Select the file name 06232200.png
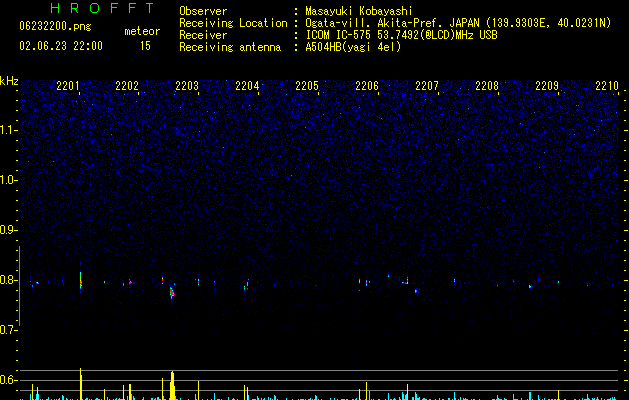 click(55, 26)
